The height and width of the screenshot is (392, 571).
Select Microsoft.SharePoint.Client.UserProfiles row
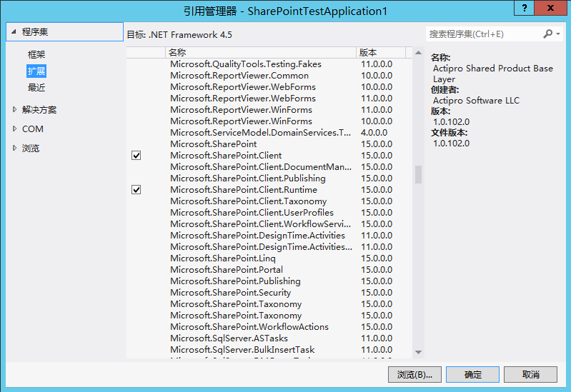[269, 213]
